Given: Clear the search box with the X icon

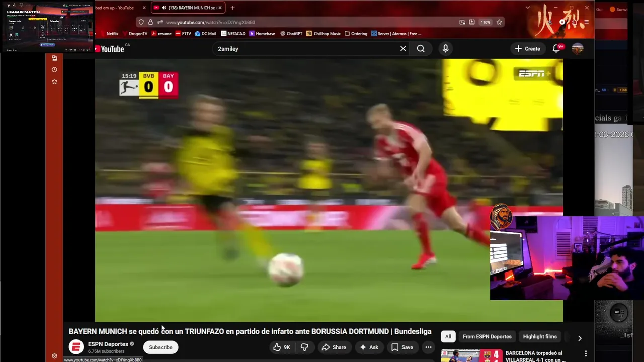Looking at the screenshot, I should pyautogui.click(x=403, y=49).
